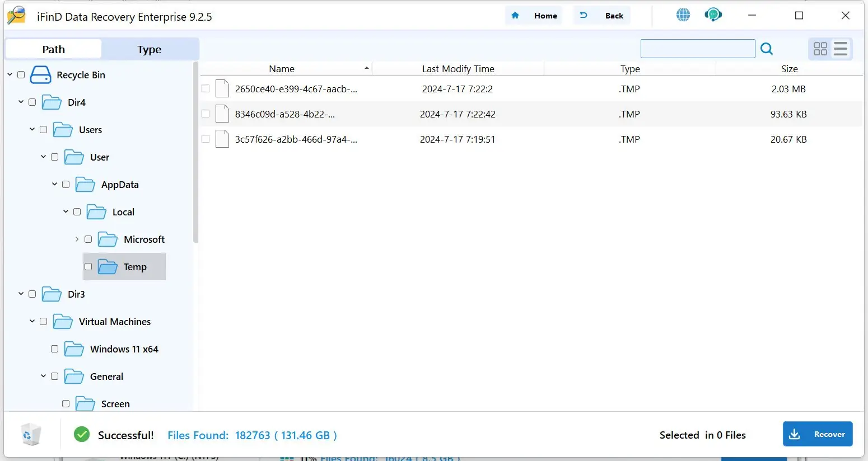
Task: Click the Dir4 folder icon
Action: point(52,102)
